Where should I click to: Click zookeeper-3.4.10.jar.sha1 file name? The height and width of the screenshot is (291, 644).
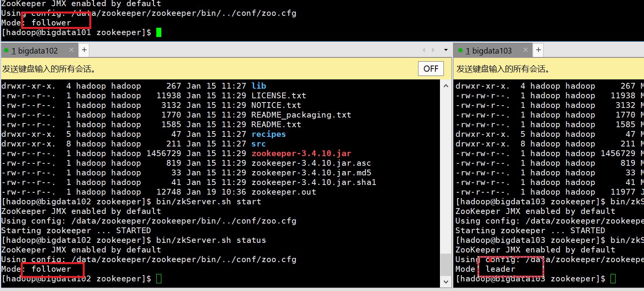[x=314, y=182]
